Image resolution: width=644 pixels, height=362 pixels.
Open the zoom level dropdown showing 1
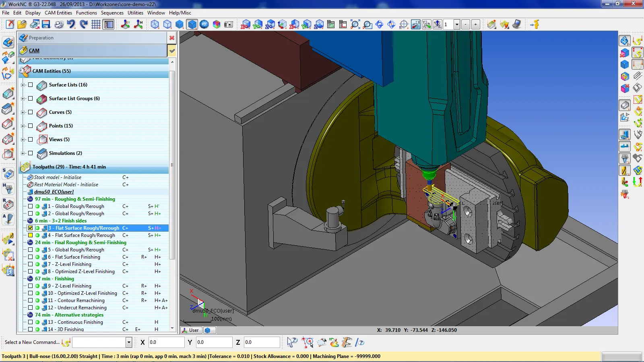[x=457, y=24]
